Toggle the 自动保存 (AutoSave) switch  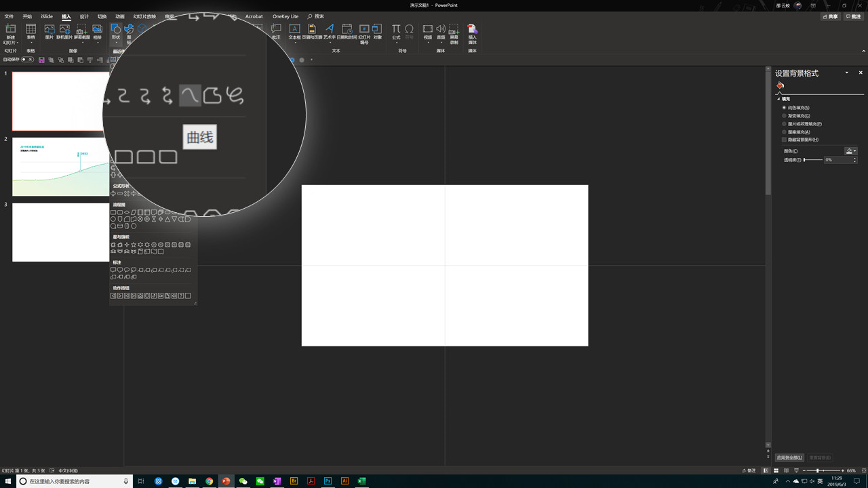click(x=28, y=60)
